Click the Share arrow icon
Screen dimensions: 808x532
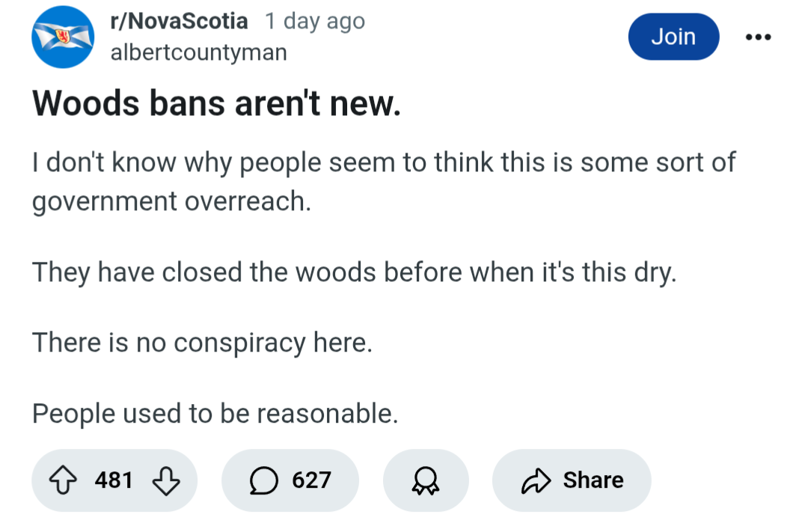[x=535, y=480]
